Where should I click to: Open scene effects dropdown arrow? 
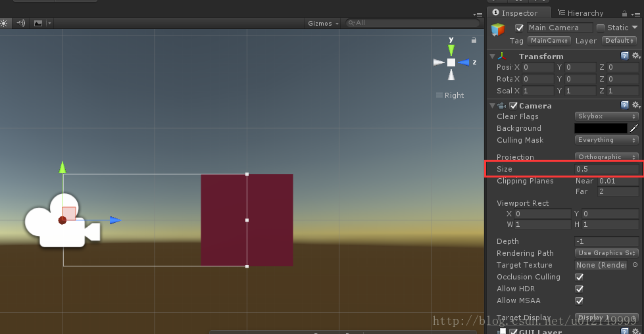coord(49,24)
